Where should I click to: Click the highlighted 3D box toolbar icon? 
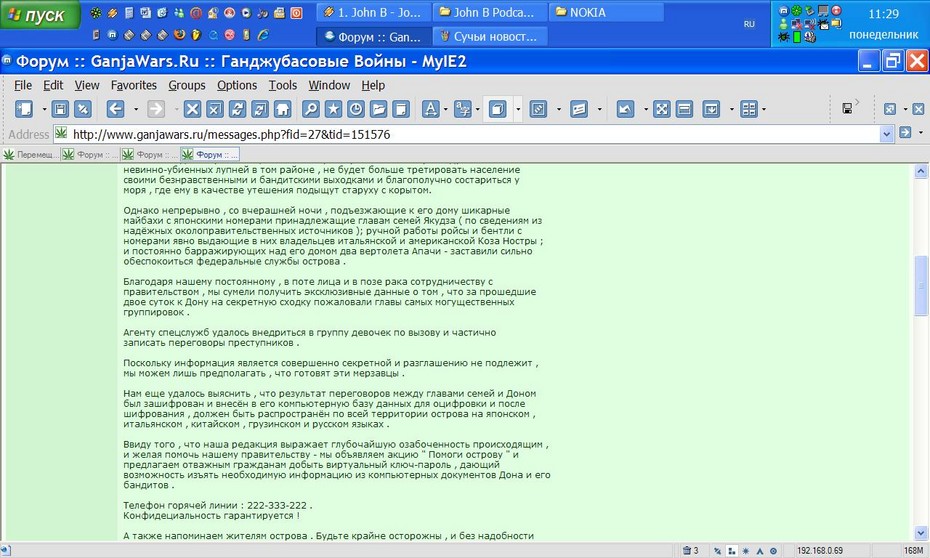coord(498,109)
